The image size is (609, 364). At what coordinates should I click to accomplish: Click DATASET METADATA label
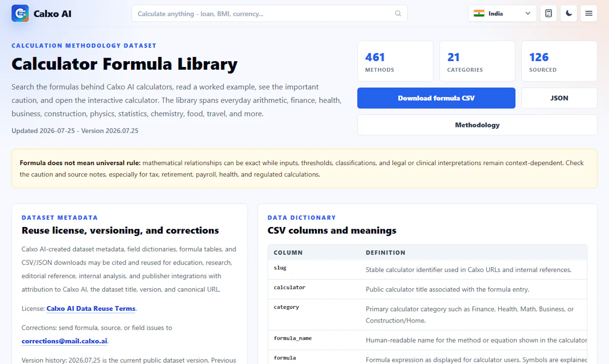coord(60,218)
